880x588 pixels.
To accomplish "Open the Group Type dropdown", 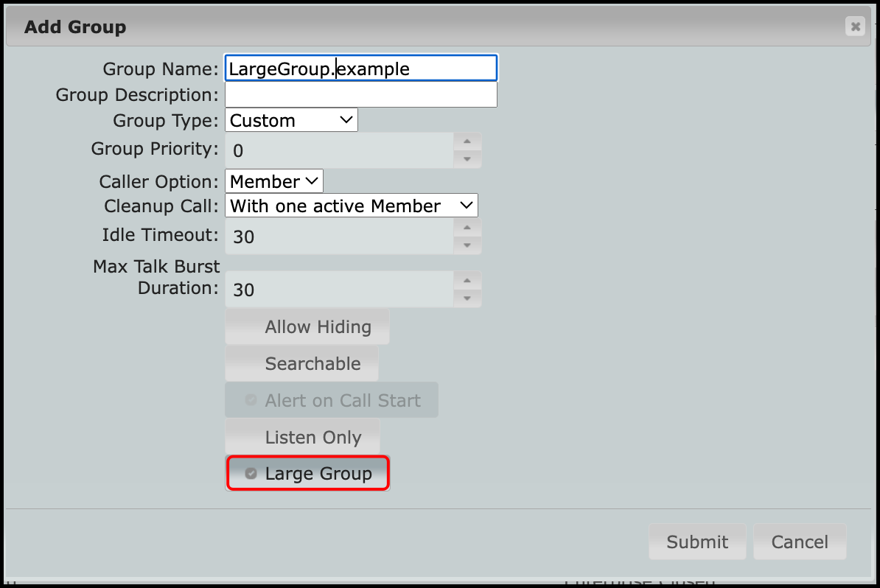I will tap(291, 120).
